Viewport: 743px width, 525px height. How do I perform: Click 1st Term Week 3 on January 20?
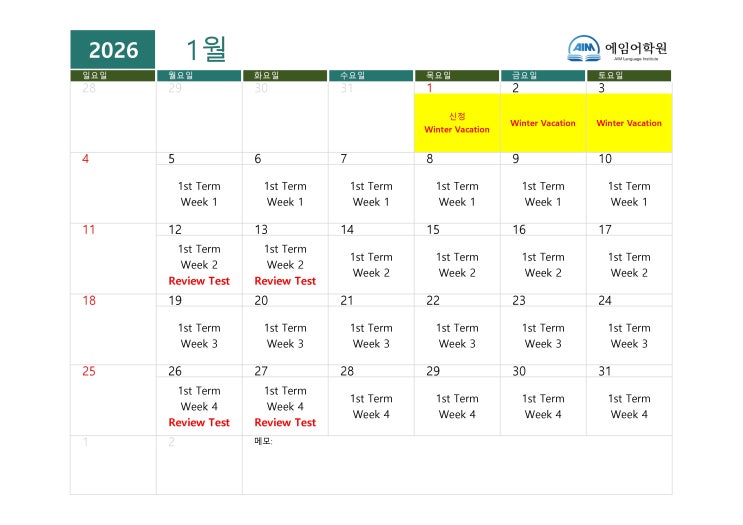(x=285, y=335)
